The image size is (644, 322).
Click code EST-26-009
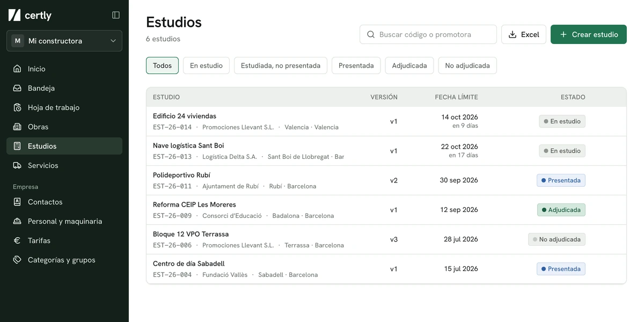172,216
